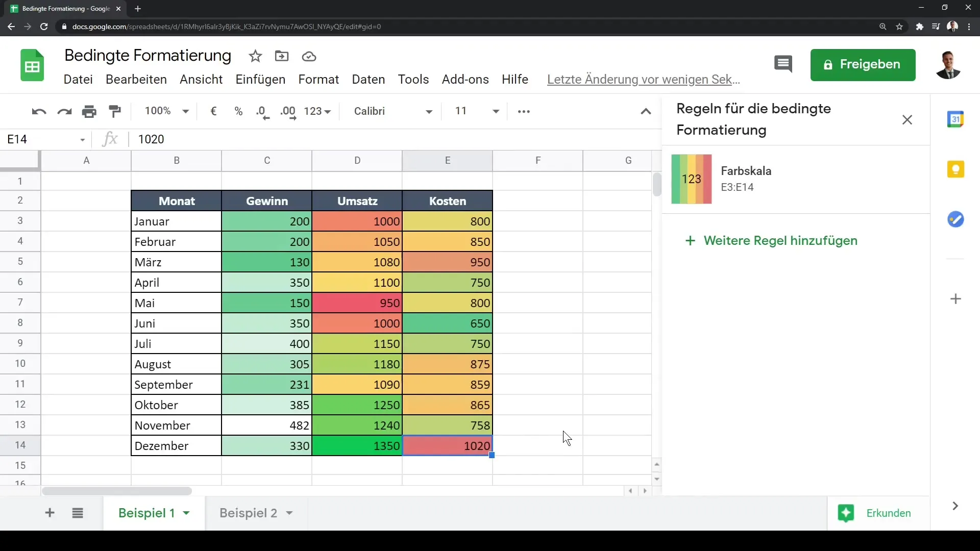Open the Google Calendar side panel icon

tap(955, 119)
